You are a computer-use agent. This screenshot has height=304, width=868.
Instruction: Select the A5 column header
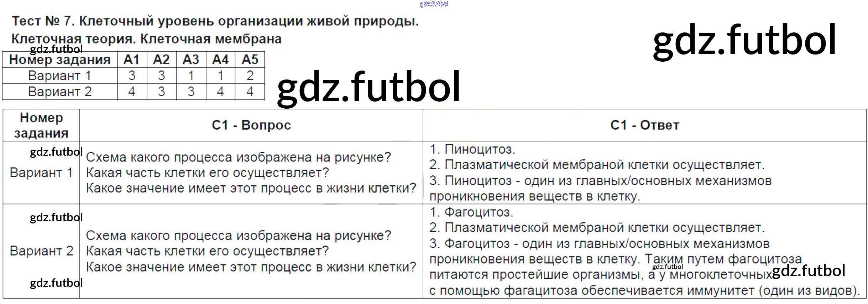click(250, 60)
